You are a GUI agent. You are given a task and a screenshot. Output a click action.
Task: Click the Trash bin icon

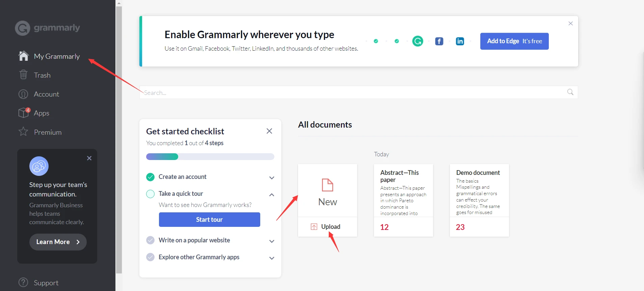pos(23,75)
